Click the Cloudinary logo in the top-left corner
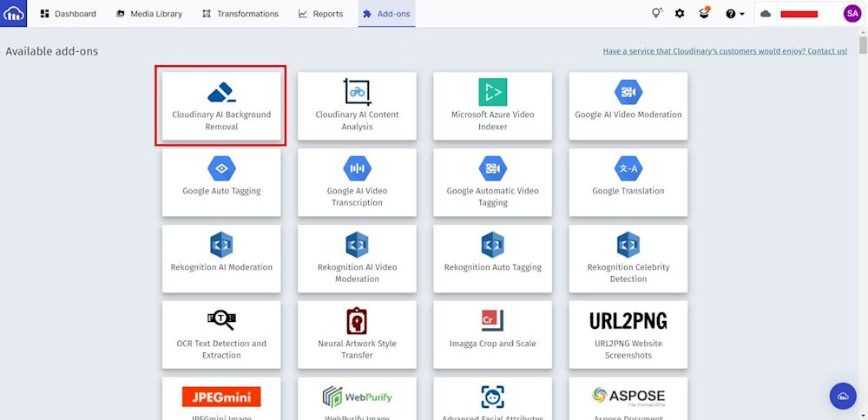Image resolution: width=868 pixels, height=420 pixels. (x=14, y=14)
